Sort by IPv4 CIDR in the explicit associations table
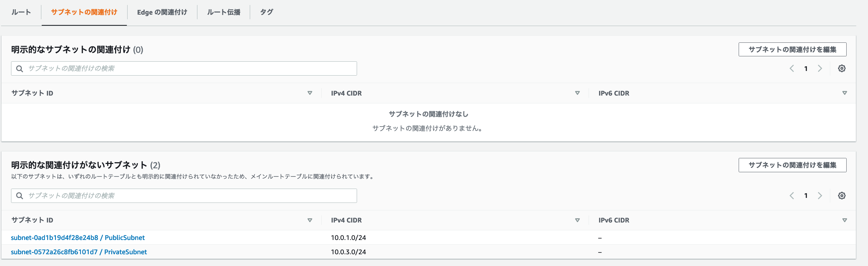868x266 pixels. [x=577, y=93]
